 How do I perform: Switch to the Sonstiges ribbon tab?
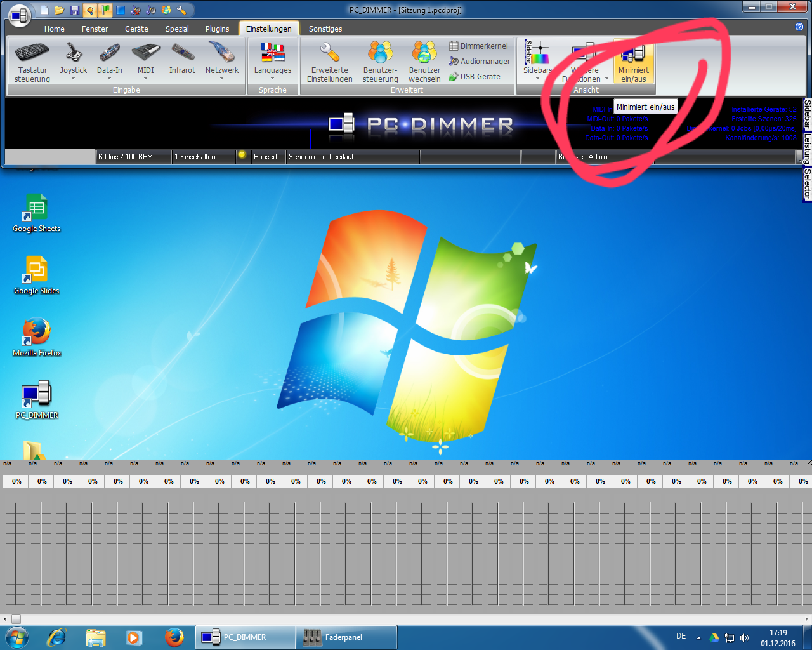click(x=325, y=29)
